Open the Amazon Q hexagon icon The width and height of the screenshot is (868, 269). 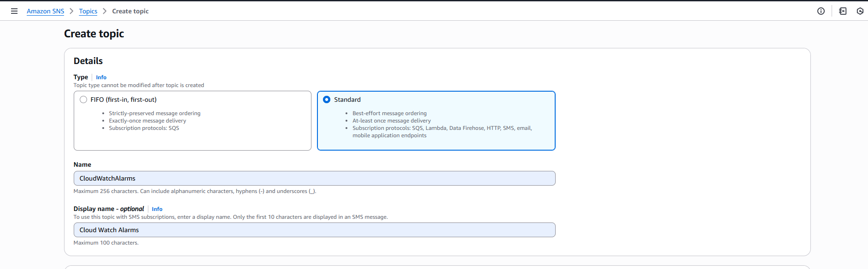[860, 11]
